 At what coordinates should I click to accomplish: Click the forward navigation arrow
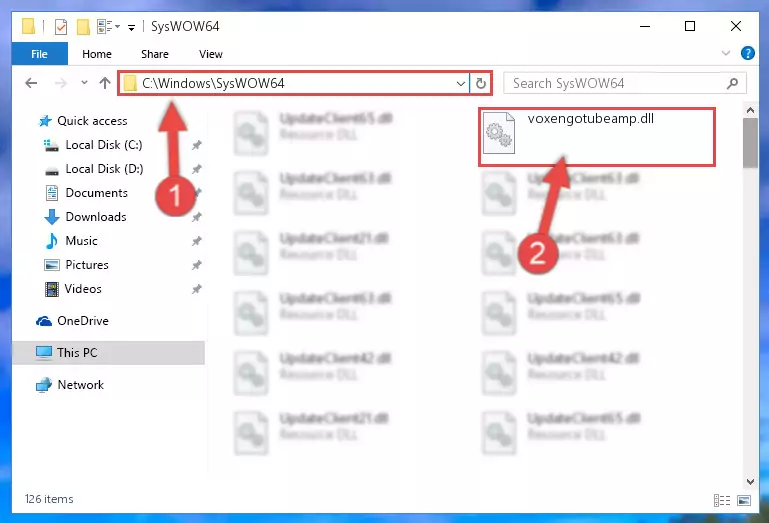tap(61, 83)
